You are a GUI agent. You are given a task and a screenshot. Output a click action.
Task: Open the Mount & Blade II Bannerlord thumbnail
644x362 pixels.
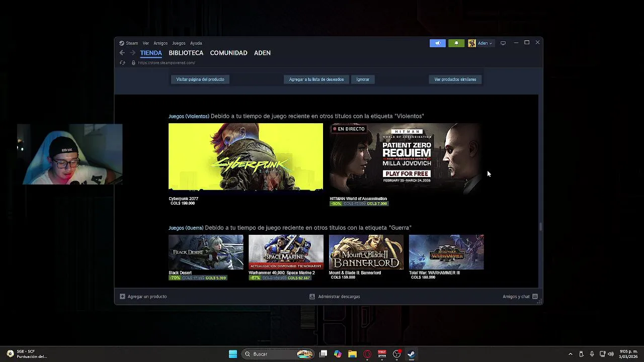point(366,252)
